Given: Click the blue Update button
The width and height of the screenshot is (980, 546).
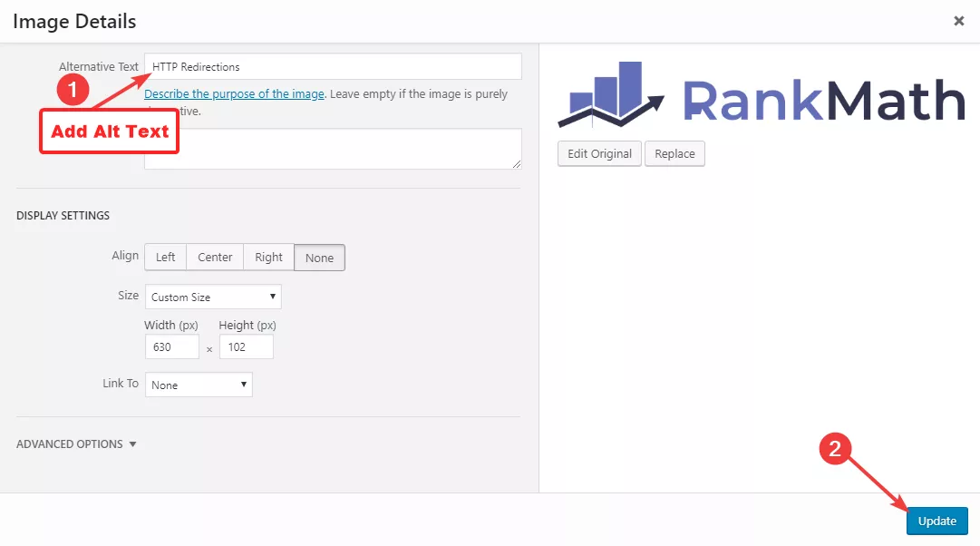Looking at the screenshot, I should [x=936, y=521].
